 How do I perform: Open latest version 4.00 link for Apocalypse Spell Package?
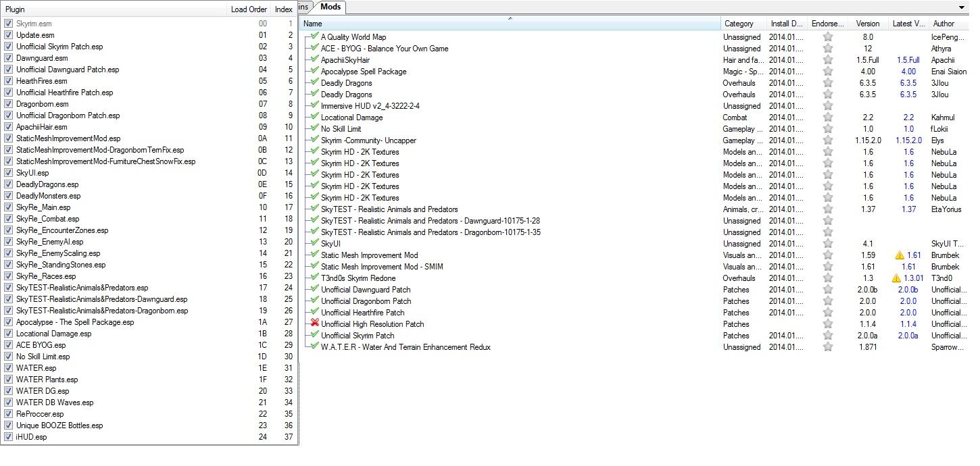908,72
